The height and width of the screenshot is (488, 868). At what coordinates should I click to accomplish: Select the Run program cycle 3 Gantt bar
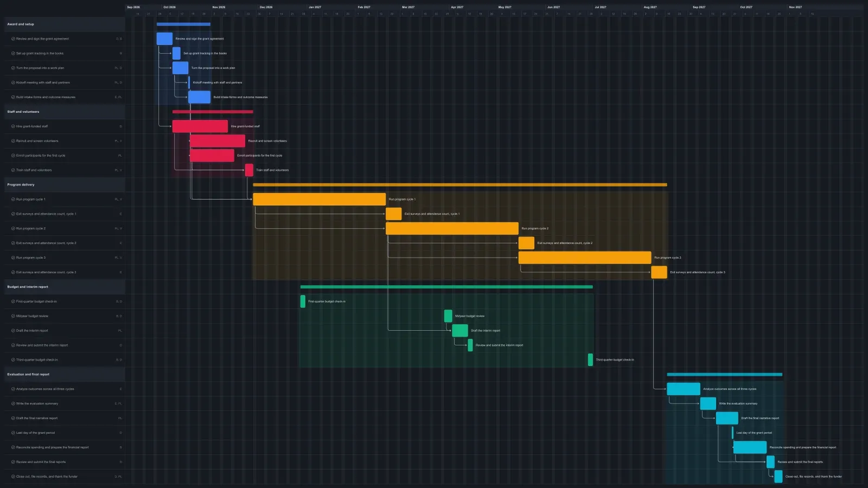click(585, 258)
